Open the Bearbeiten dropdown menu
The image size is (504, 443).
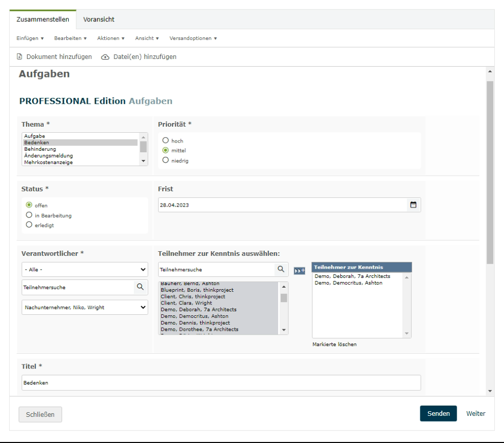[70, 38]
